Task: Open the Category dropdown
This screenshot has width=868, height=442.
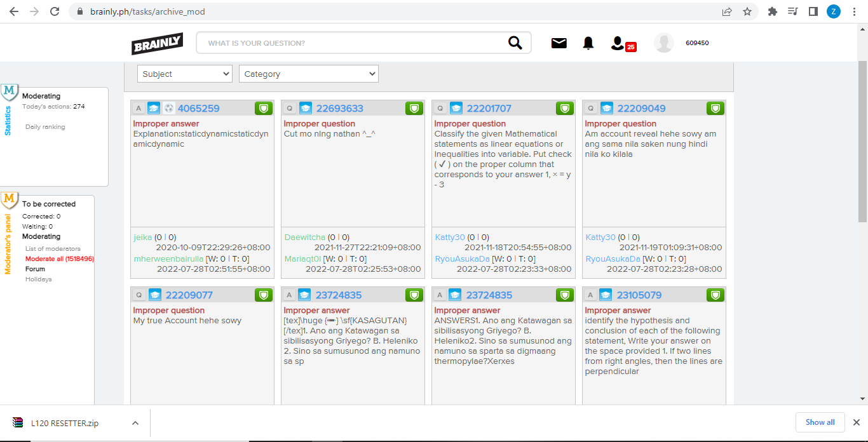Action: [309, 74]
